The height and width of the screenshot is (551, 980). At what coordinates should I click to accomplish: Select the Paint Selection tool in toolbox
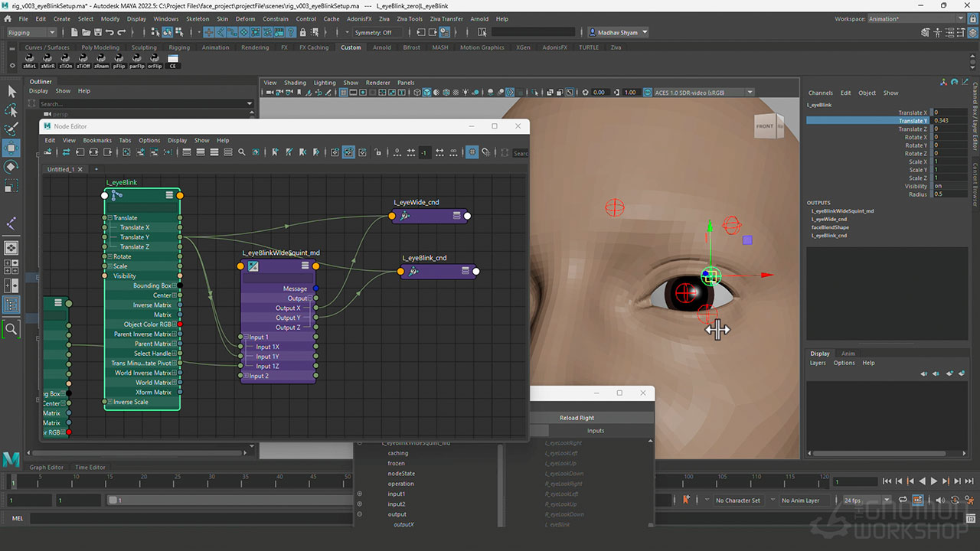[x=11, y=129]
